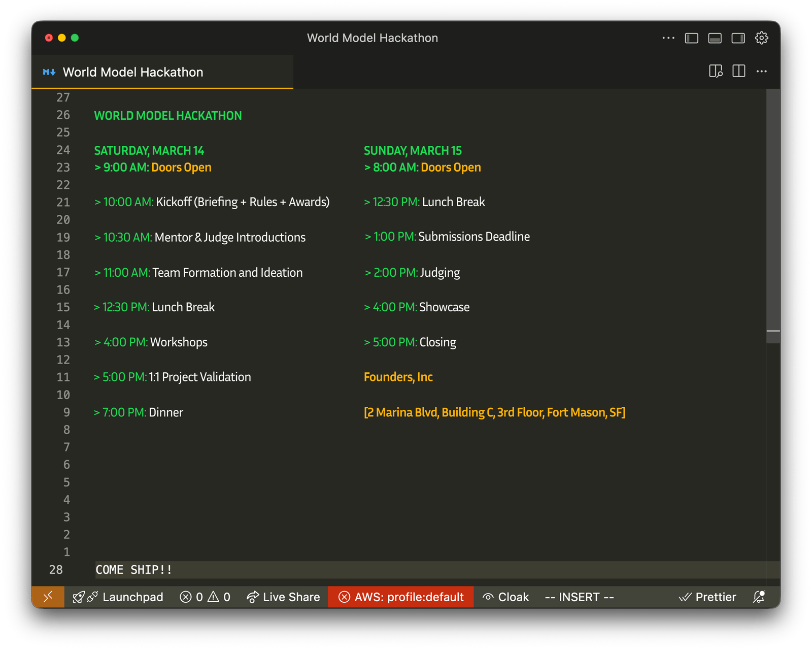Open the remote window indicator in status bar
The width and height of the screenshot is (812, 650).
tap(48, 597)
